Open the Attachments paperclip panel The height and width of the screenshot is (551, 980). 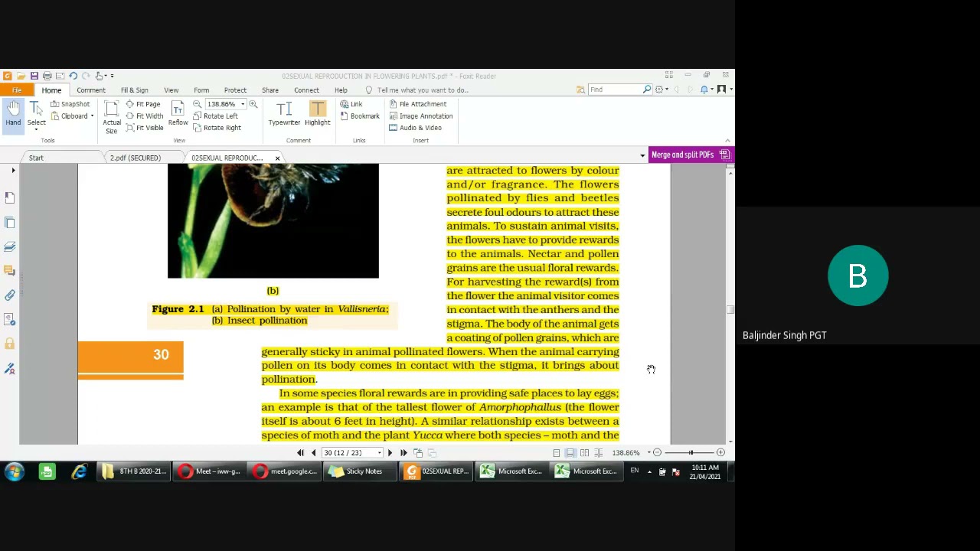[10, 295]
